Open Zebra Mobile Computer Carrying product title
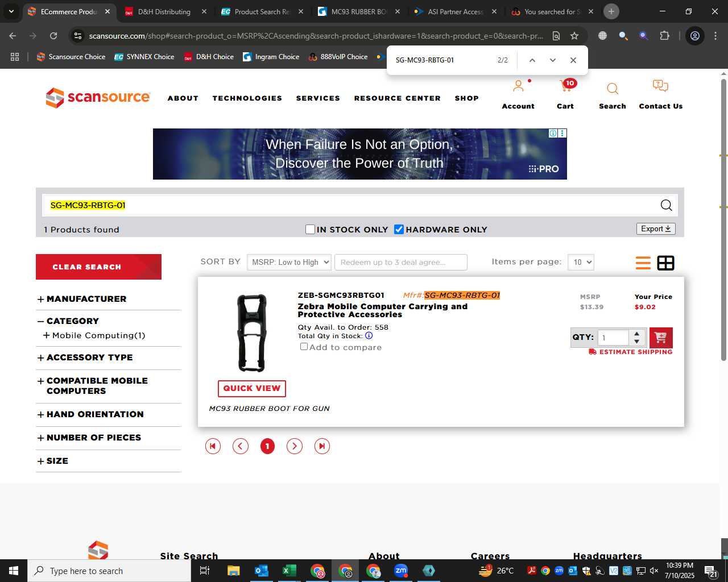The height and width of the screenshot is (582, 728). [383, 310]
